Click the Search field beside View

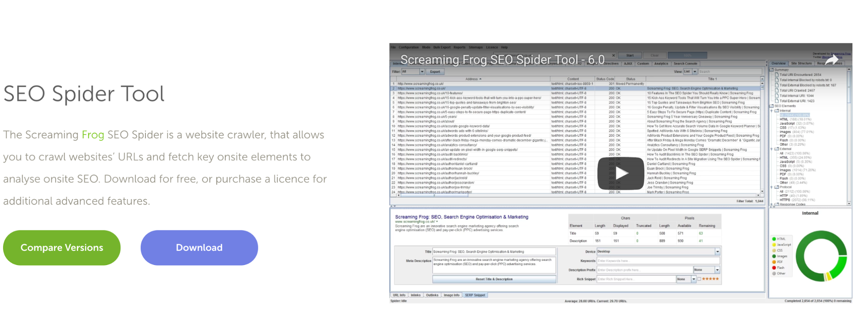(730, 72)
